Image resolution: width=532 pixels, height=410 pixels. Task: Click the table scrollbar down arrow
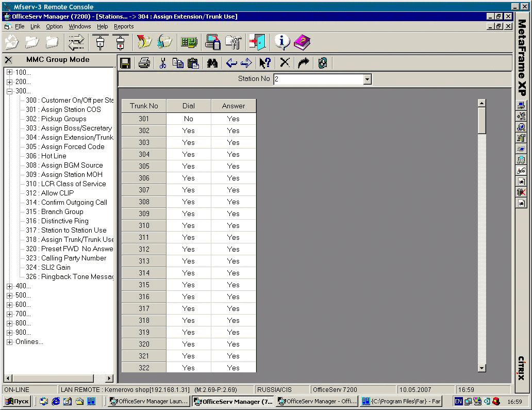click(x=481, y=368)
